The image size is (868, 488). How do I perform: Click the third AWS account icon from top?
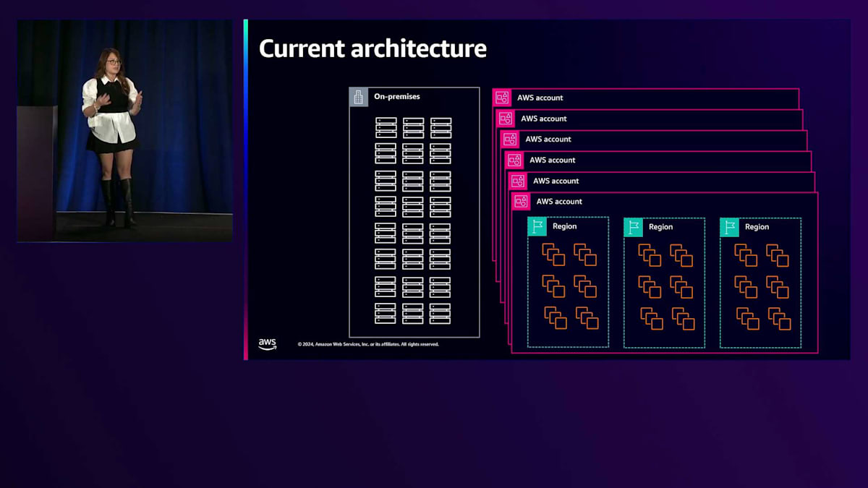point(510,140)
